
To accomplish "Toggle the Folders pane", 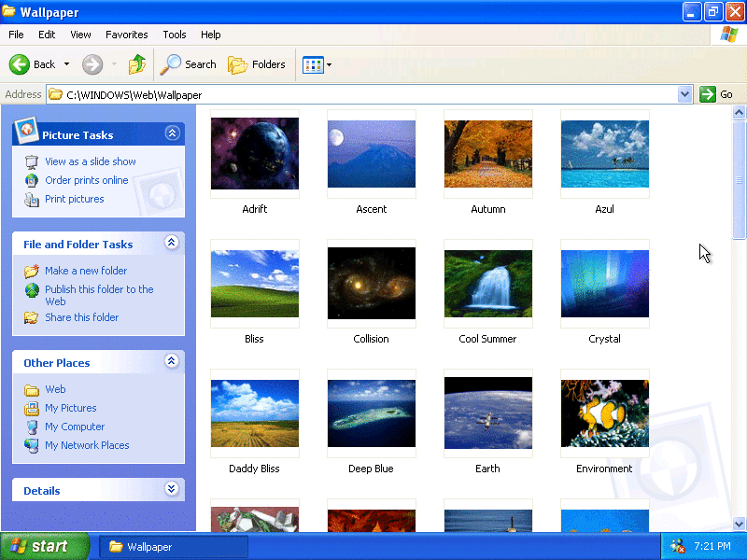I will point(256,64).
